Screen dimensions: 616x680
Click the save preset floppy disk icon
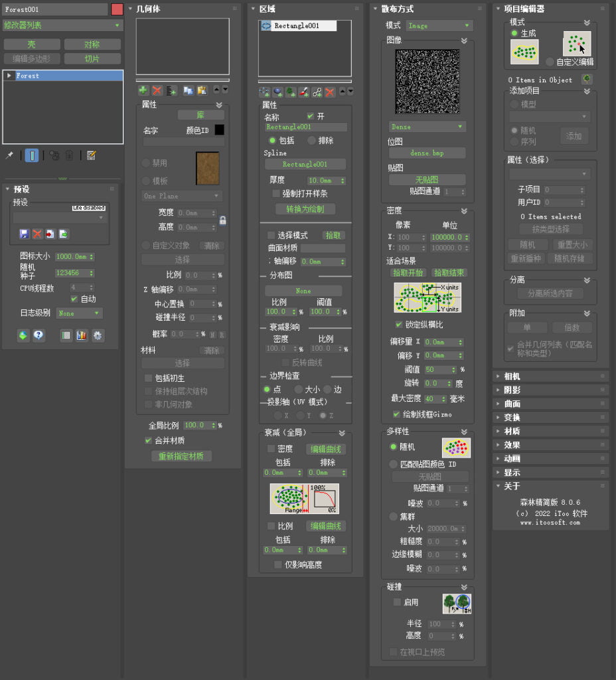(25, 234)
